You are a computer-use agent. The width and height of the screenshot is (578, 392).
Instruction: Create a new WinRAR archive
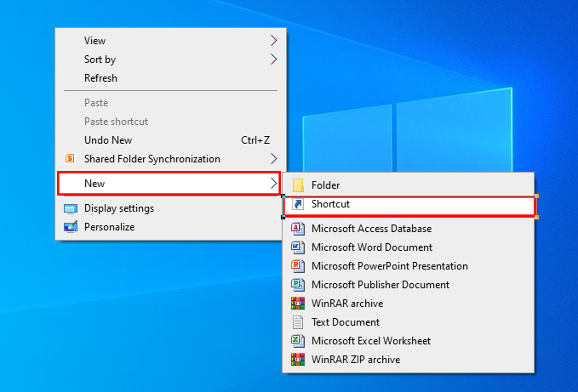(x=409, y=304)
